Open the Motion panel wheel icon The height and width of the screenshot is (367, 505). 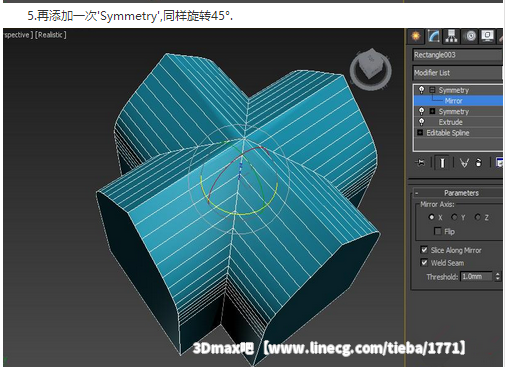point(470,36)
